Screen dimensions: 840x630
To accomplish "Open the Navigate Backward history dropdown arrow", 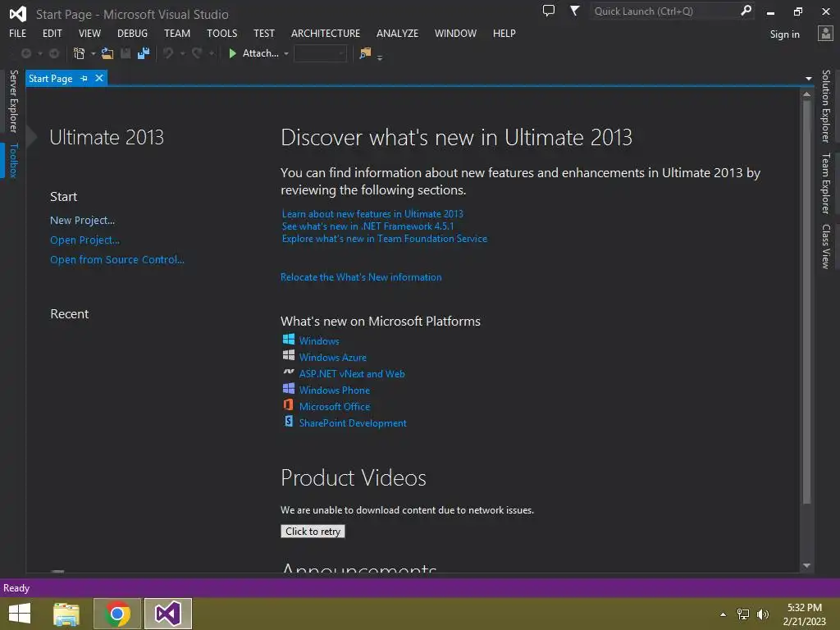I will 39,53.
